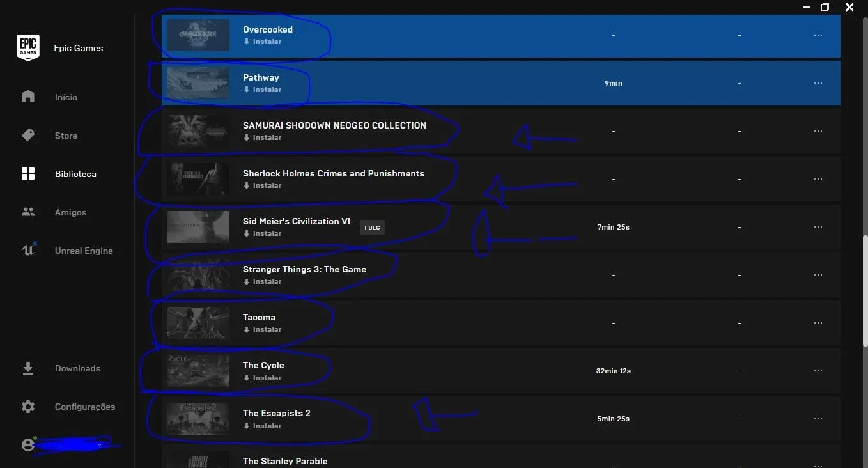Click the 1 DLC badge on Civilization VI

[372, 228]
